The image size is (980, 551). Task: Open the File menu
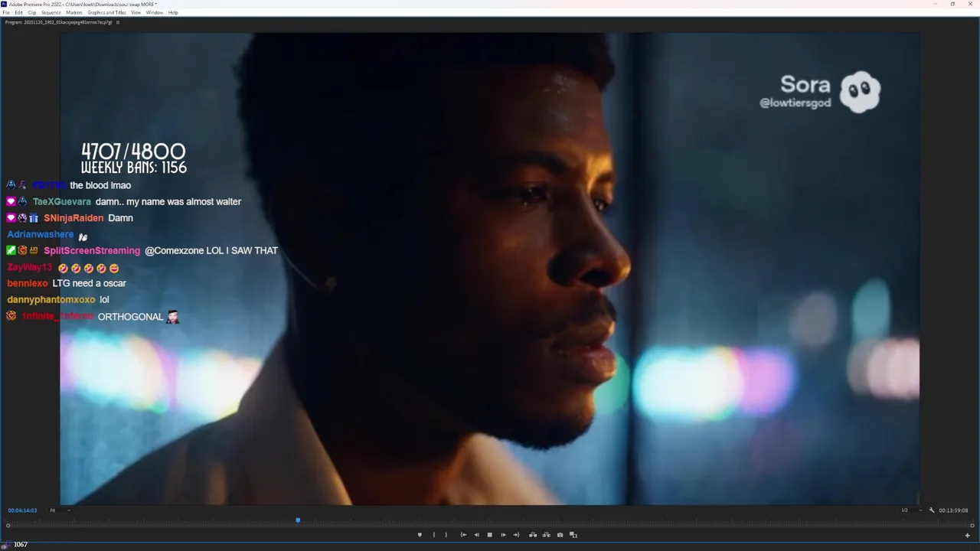point(6,12)
